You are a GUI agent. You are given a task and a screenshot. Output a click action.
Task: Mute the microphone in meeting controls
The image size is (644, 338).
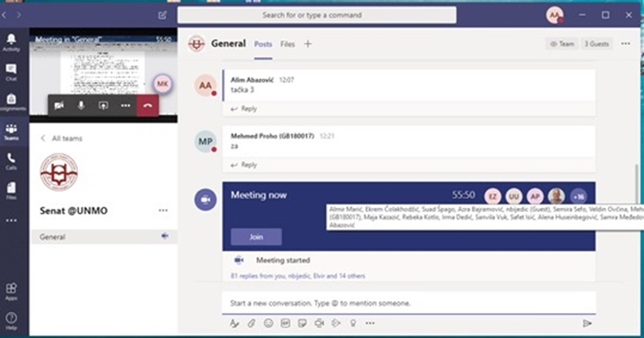81,106
